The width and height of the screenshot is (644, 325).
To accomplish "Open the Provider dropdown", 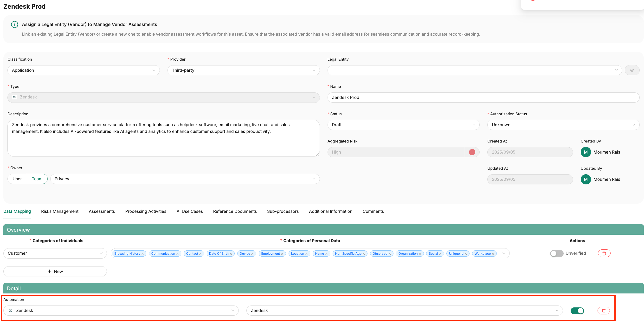I will click(244, 70).
